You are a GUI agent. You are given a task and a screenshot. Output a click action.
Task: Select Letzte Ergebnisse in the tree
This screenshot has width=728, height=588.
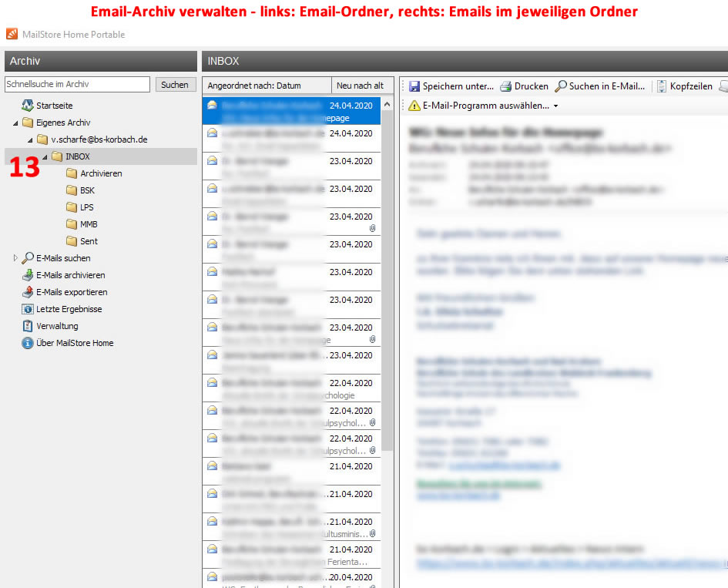pos(69,309)
